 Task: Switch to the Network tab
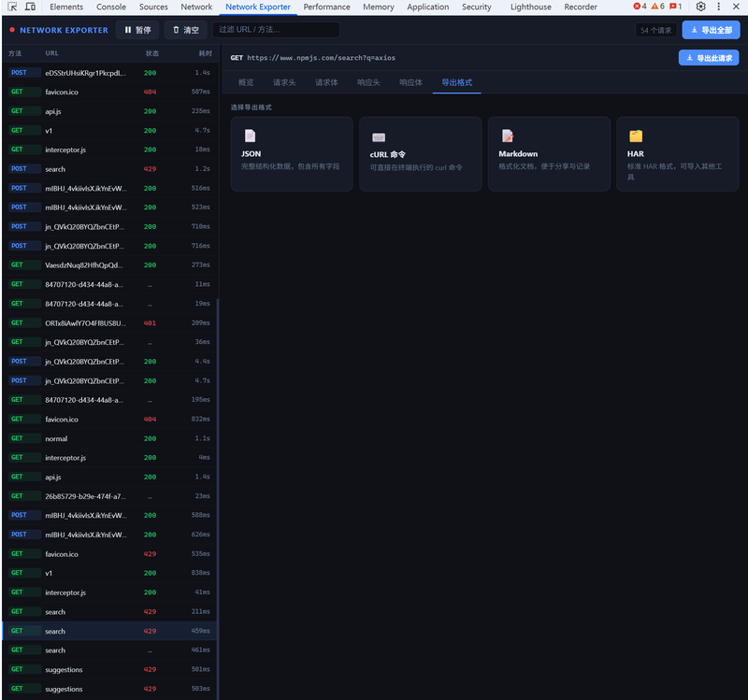(196, 7)
